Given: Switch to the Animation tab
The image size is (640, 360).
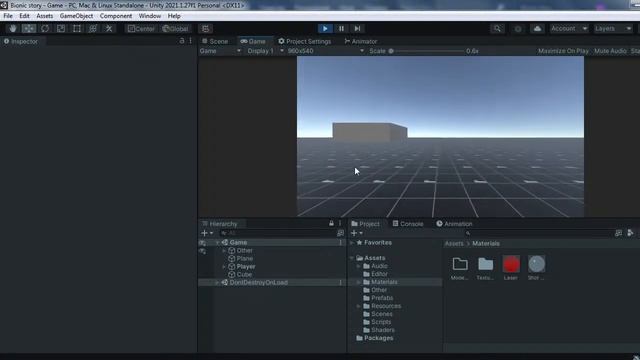Looking at the screenshot, I should [x=454, y=224].
